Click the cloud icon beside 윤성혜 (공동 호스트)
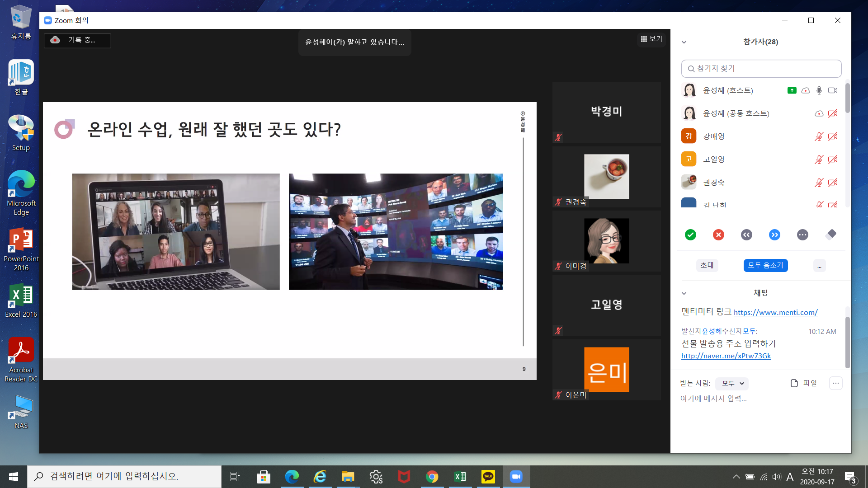Viewport: 868px width, 488px height. [819, 113]
